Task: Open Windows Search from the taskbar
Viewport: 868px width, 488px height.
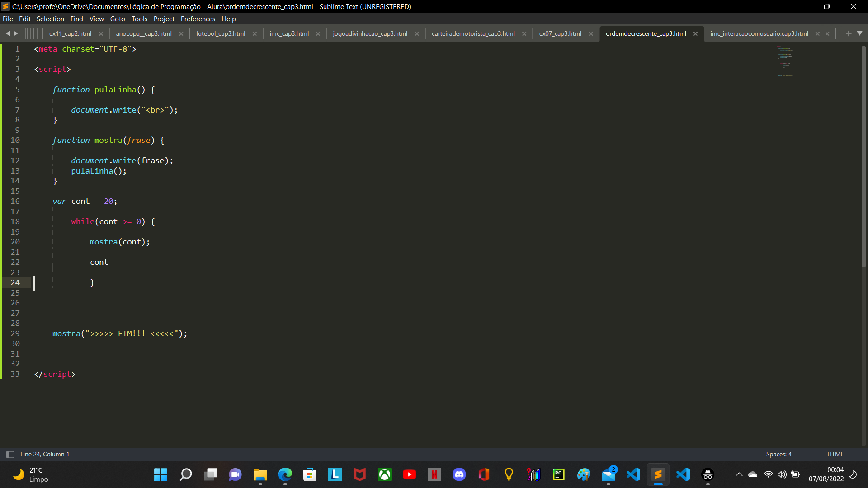Action: 185,474
